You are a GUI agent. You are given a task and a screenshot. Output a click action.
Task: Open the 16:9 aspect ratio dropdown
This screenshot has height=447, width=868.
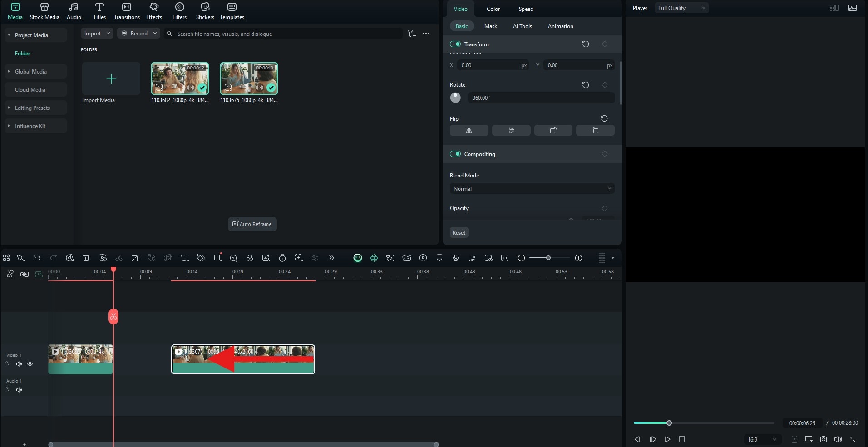[x=762, y=439]
